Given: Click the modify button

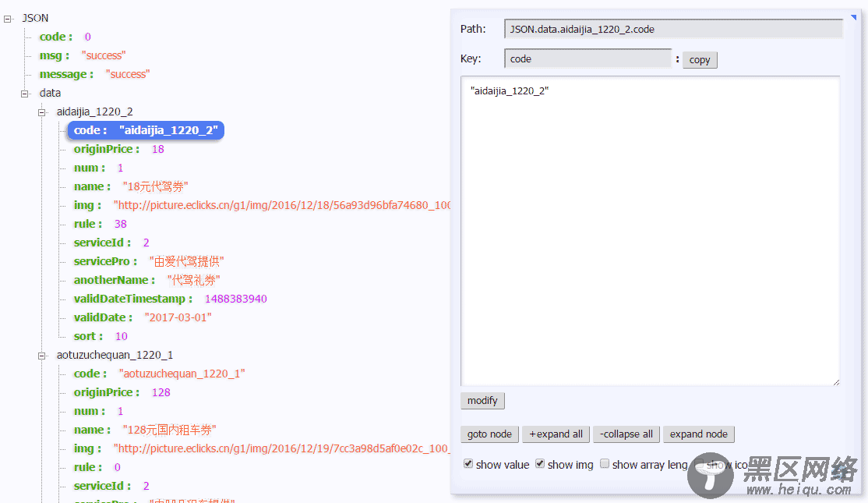Looking at the screenshot, I should point(482,401).
